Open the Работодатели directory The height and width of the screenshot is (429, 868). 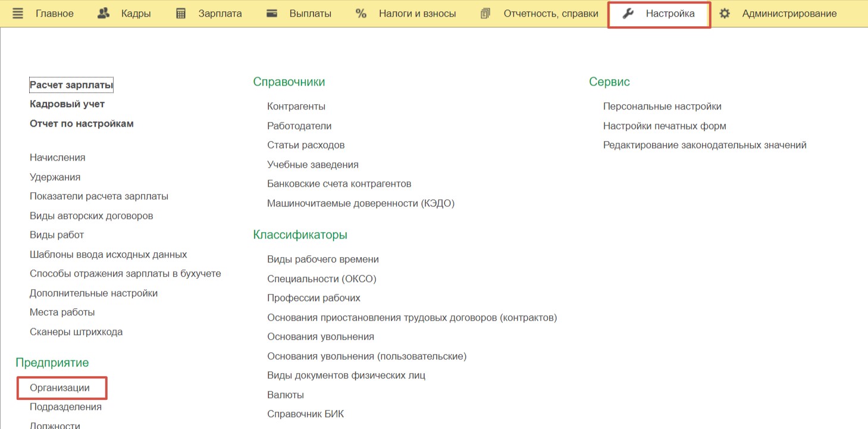[299, 126]
